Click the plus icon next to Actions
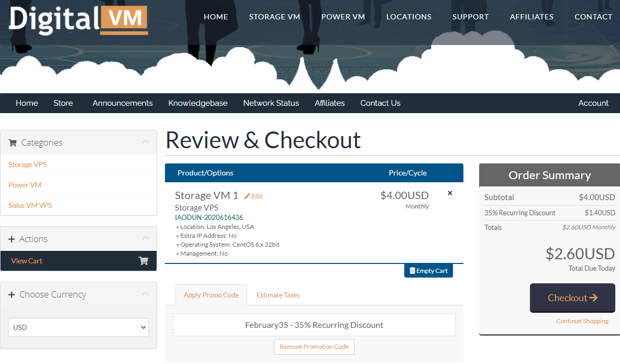This screenshot has width=620, height=364. [x=12, y=239]
